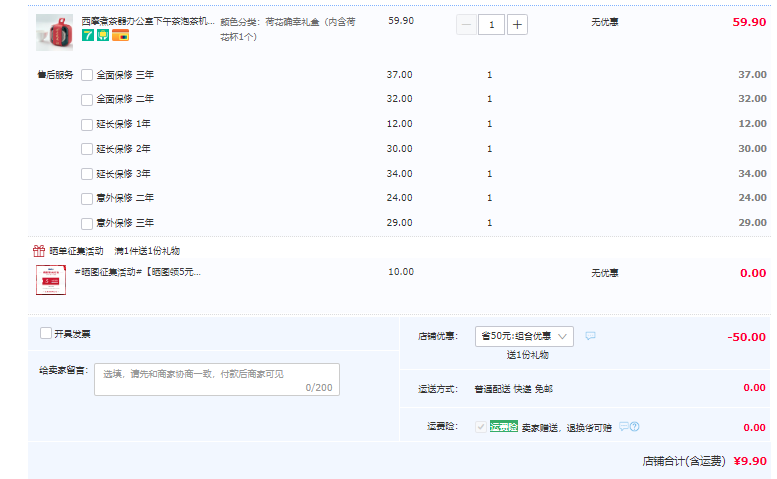Image resolution: width=777 pixels, height=479 pixels.
Task: Open the question mark help icon for 运费险
Action: click(634, 426)
